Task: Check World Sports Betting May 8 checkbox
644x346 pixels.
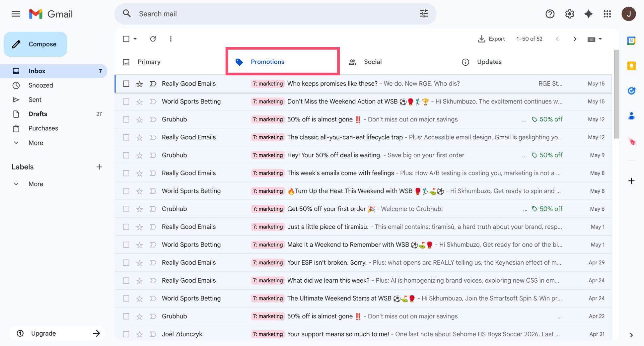Action: click(126, 191)
